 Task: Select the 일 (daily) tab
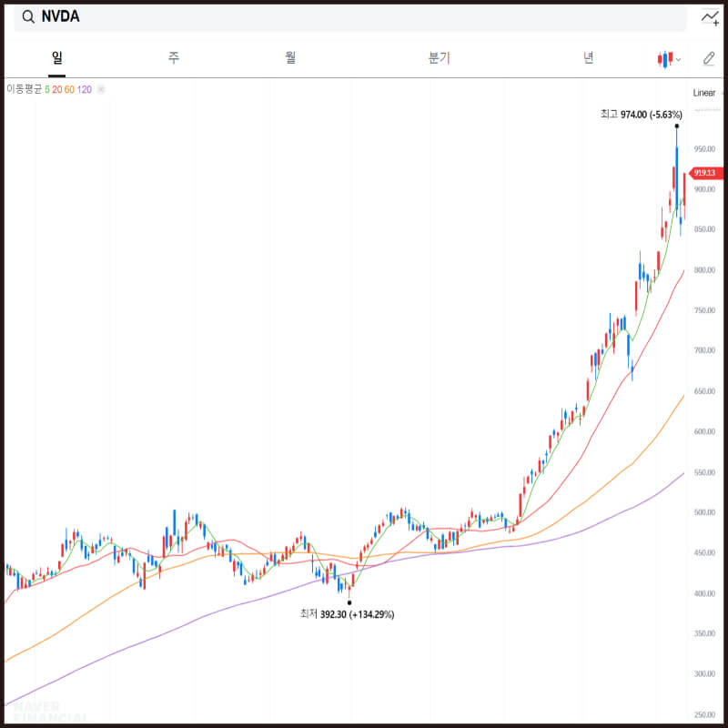[x=56, y=58]
